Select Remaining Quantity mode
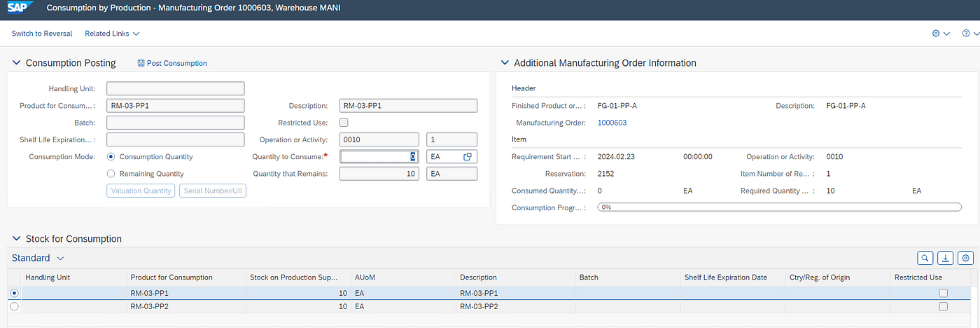The image size is (980, 328). coord(111,174)
